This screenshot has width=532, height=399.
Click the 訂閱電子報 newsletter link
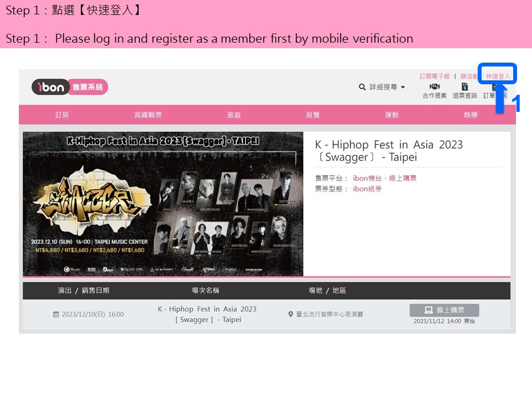coord(434,76)
